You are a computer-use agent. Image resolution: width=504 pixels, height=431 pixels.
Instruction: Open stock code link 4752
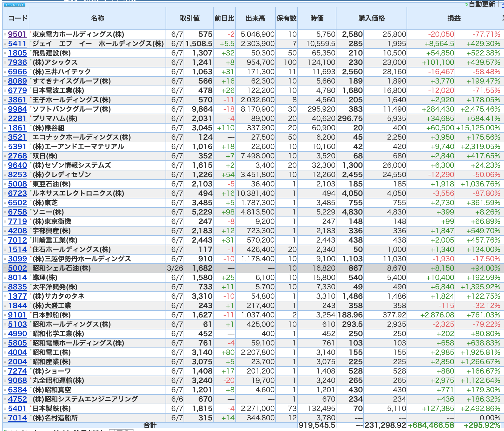coord(17,399)
